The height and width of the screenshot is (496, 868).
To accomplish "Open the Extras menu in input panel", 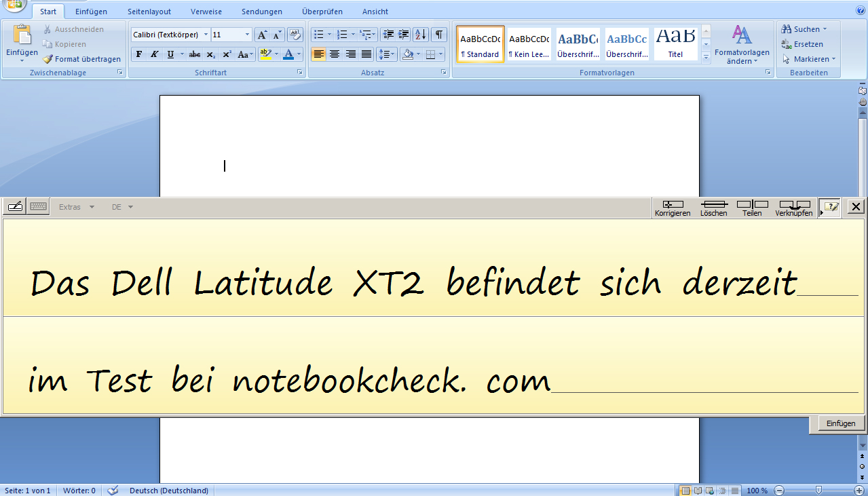I will [77, 207].
